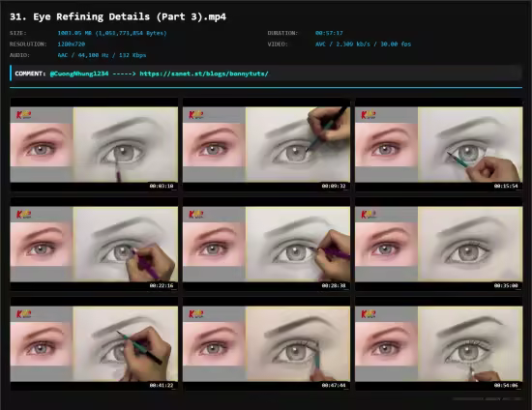Click the 'RESOLUTION:' label
The height and width of the screenshot is (410, 532).
point(28,44)
